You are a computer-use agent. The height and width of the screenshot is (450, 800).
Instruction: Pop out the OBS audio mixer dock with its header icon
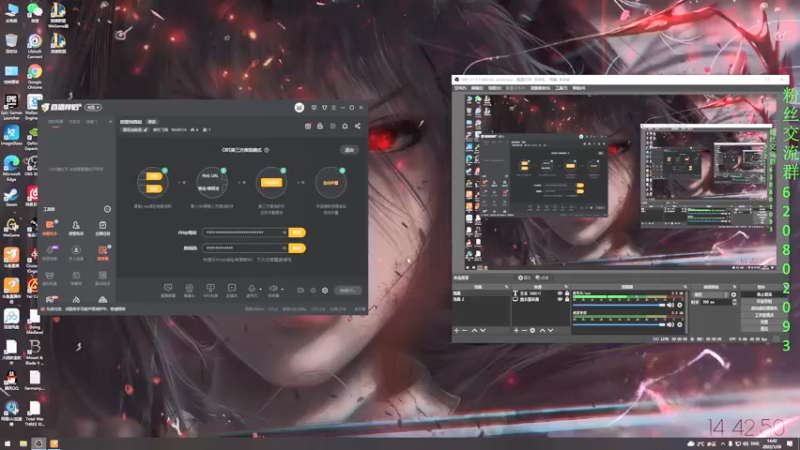click(x=685, y=287)
